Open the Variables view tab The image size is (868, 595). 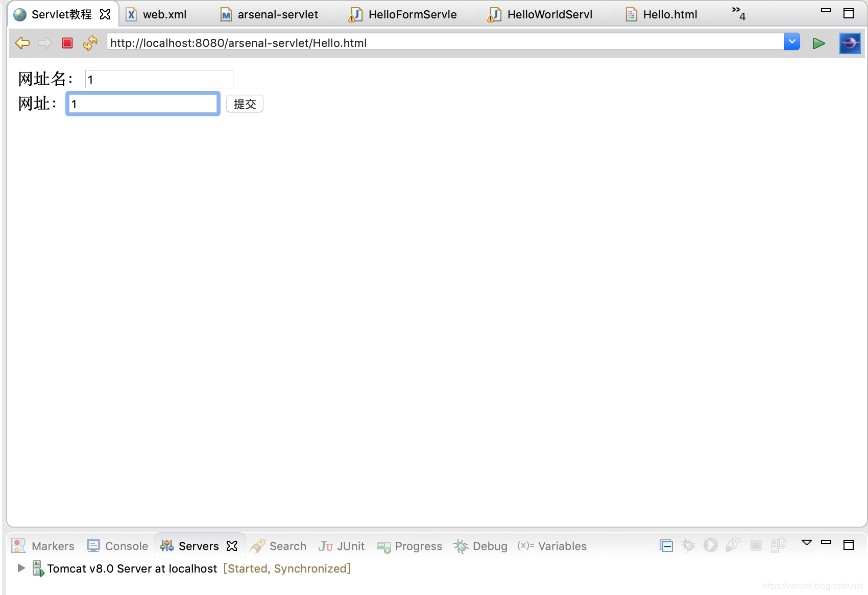click(x=562, y=546)
